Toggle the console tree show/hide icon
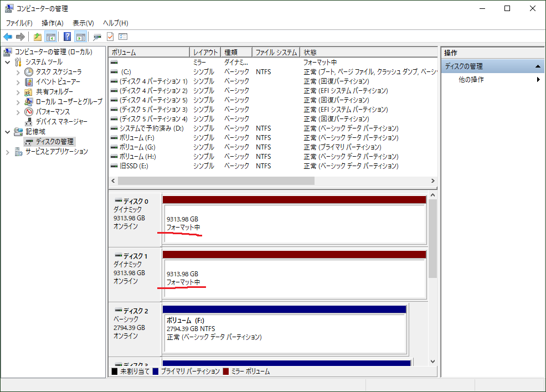546x392 pixels. (x=51, y=37)
